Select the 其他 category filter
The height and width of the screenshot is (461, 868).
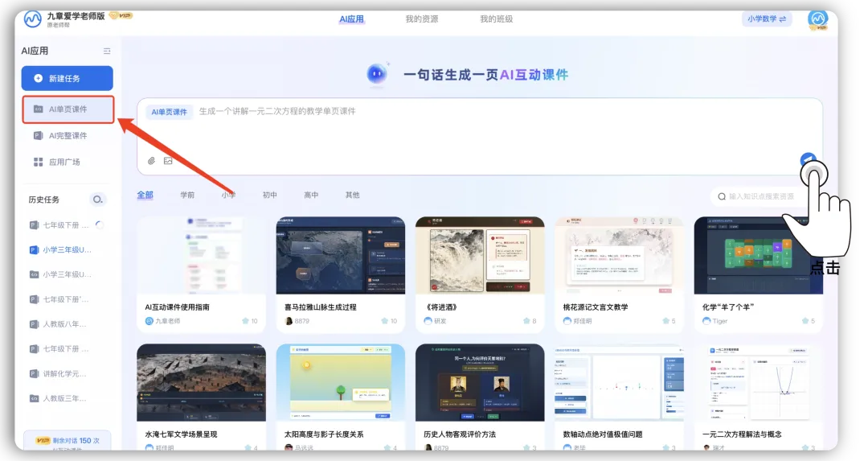(352, 195)
